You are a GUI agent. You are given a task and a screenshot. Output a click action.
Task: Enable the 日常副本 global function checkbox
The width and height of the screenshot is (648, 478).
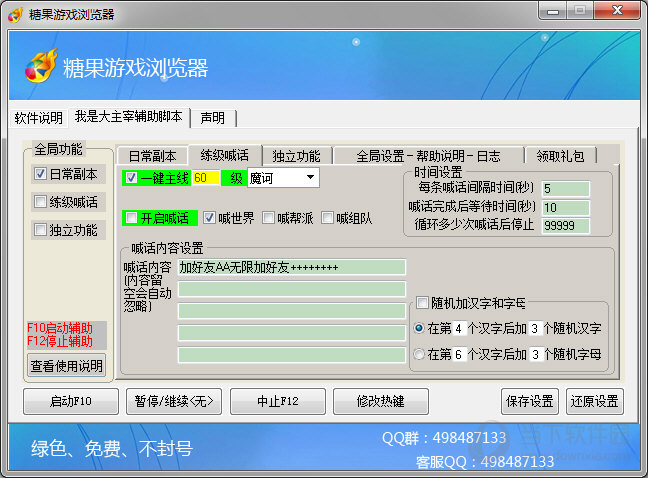pyautogui.click(x=40, y=174)
